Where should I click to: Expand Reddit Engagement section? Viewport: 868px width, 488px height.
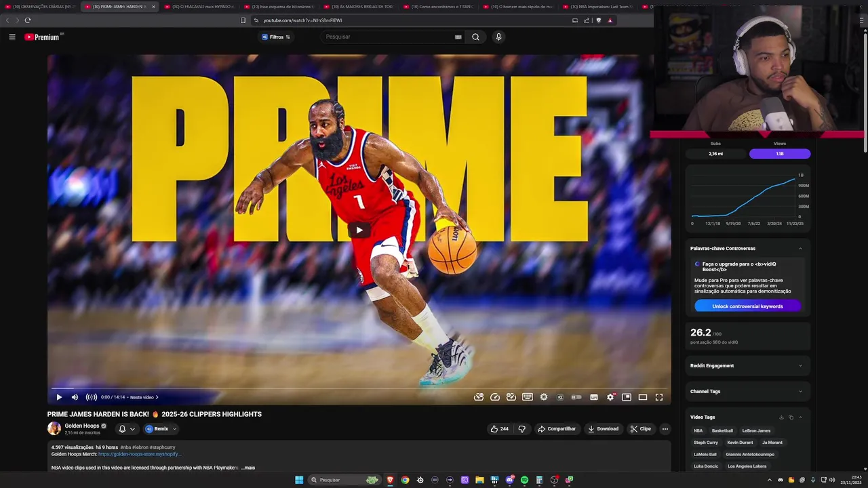click(x=747, y=365)
